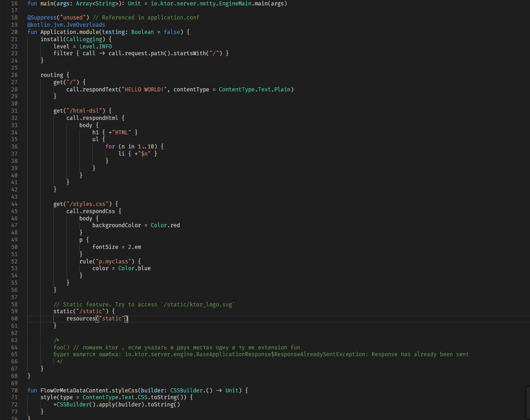The width and height of the screenshot is (530, 420).
Task: Click Color.blue on the color line
Action: tap(134, 268)
